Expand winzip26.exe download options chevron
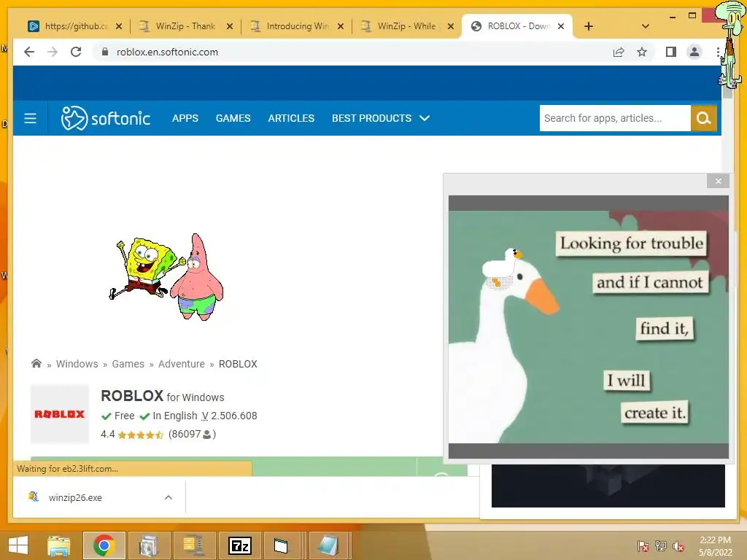 pyautogui.click(x=169, y=497)
